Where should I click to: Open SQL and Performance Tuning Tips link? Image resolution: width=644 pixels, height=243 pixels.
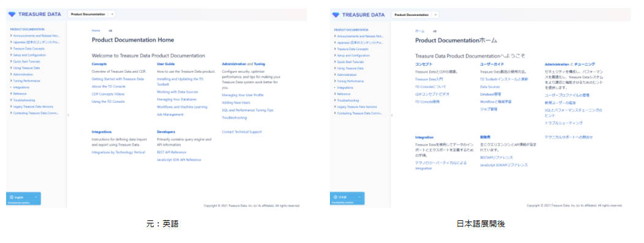point(248,110)
